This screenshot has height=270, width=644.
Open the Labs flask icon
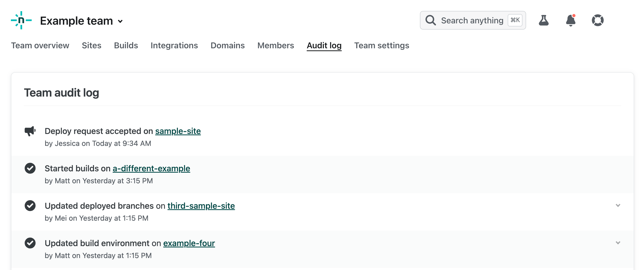pyautogui.click(x=544, y=20)
